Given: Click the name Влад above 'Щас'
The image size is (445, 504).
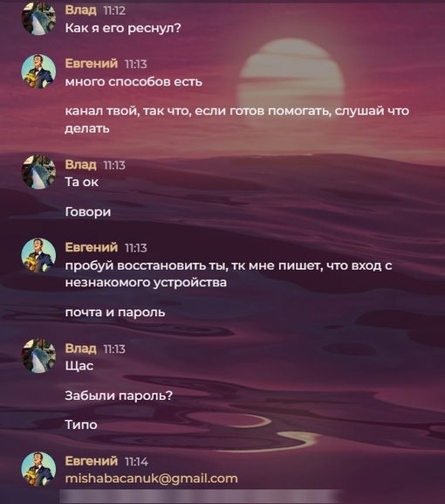Looking at the screenshot, I should [x=80, y=349].
